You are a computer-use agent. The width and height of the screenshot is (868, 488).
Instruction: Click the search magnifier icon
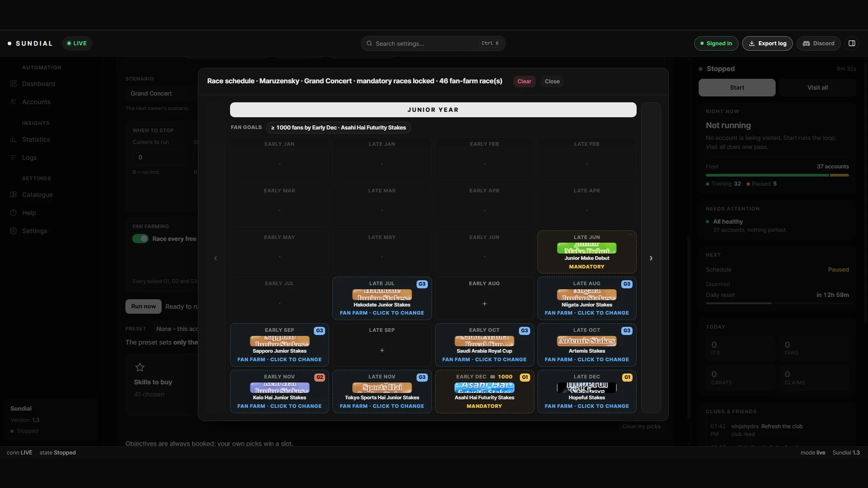click(x=369, y=43)
